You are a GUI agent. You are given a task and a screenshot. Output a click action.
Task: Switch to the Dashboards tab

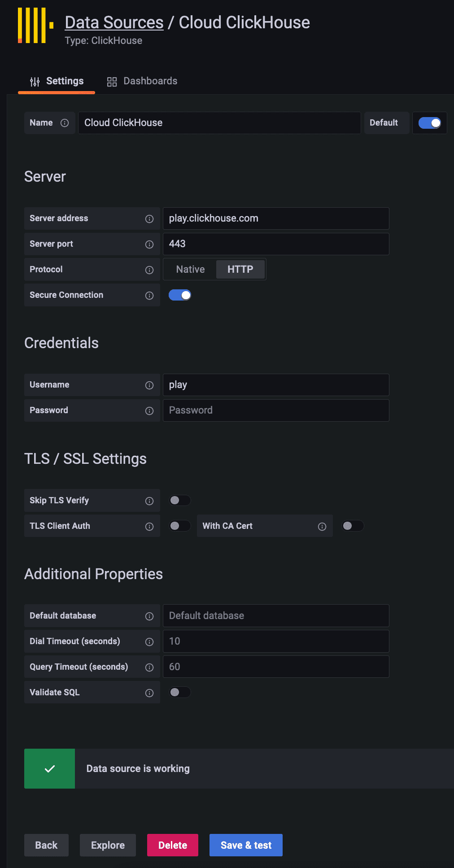[x=142, y=81]
